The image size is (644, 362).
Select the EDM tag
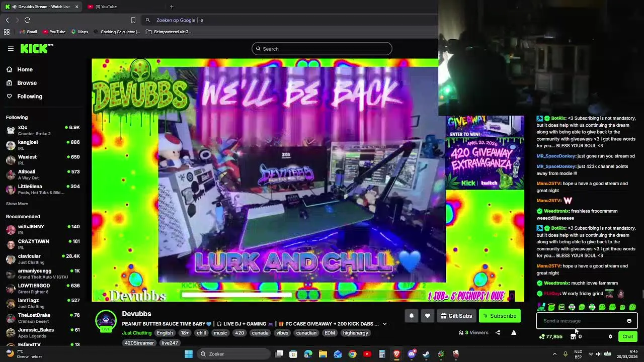click(x=330, y=333)
